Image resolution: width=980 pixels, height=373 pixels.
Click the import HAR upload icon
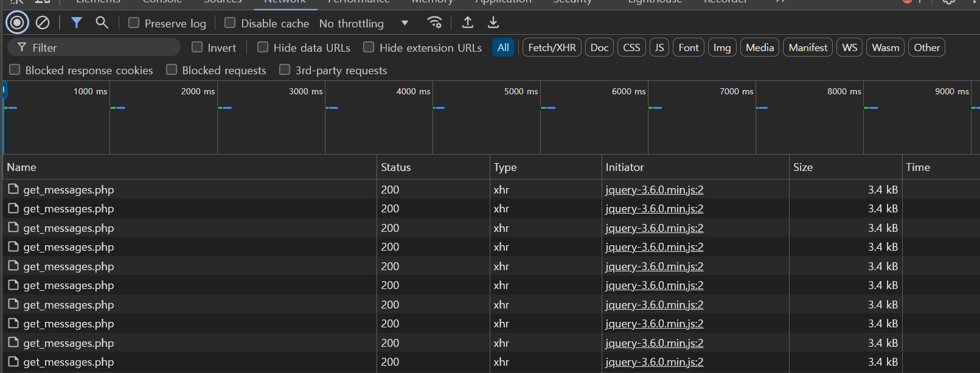(467, 23)
